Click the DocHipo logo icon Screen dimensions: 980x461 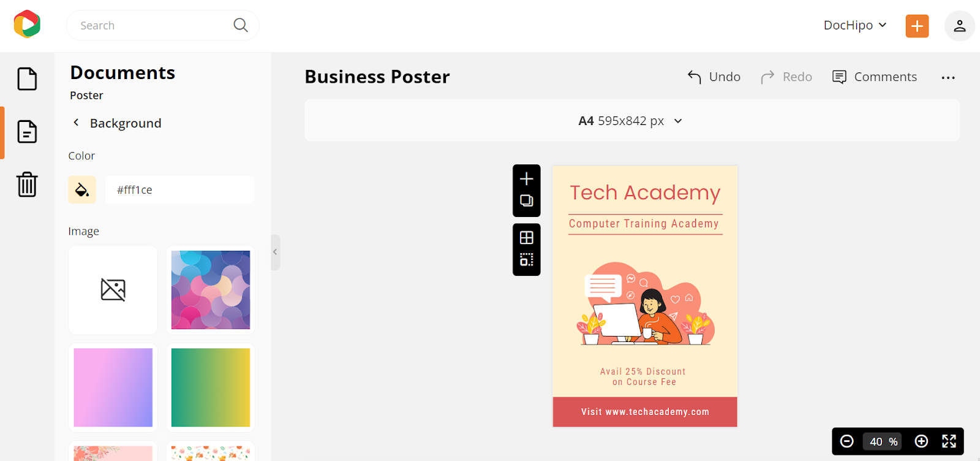[27, 25]
